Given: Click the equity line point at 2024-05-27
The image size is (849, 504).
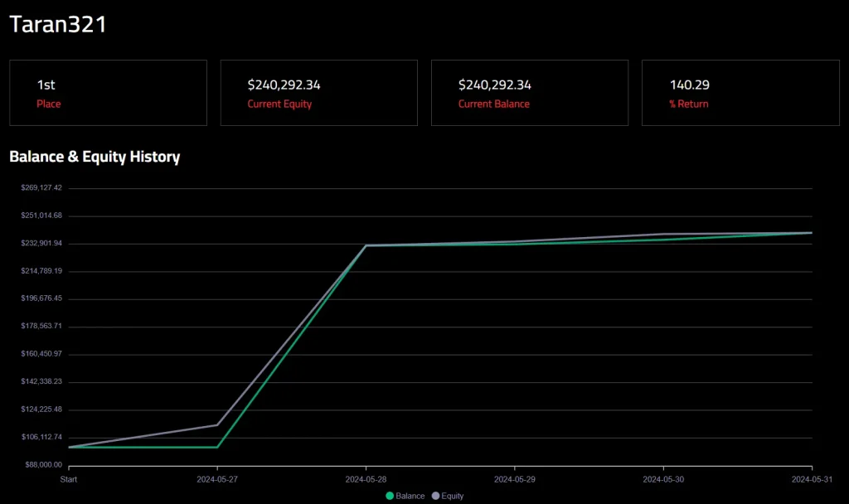Looking at the screenshot, I should pyautogui.click(x=217, y=425).
